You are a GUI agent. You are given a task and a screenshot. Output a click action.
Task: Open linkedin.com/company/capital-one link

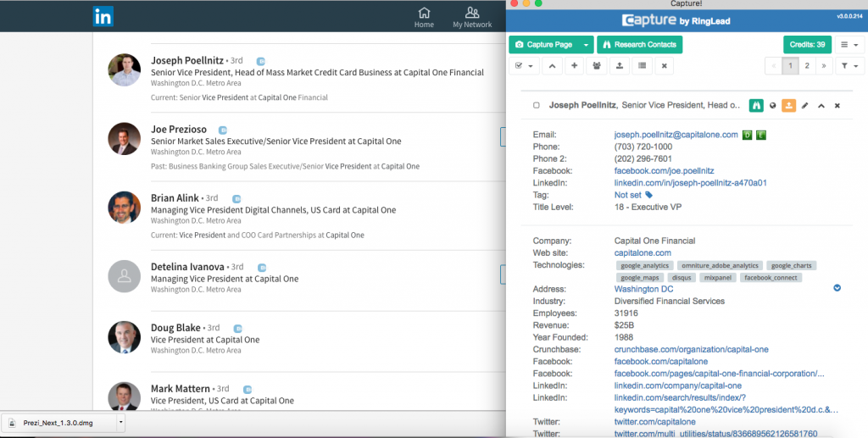point(678,386)
